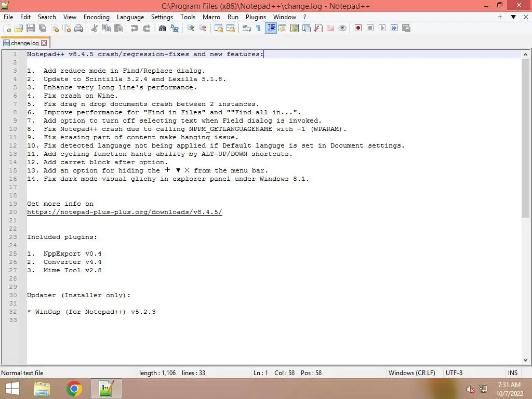This screenshot has width=532, height=399.
Task: Open the Language menu
Action: tap(130, 17)
